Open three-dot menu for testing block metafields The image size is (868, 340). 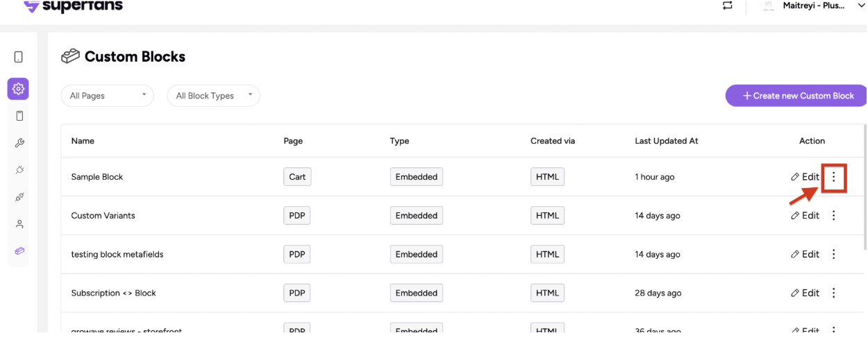point(834,255)
